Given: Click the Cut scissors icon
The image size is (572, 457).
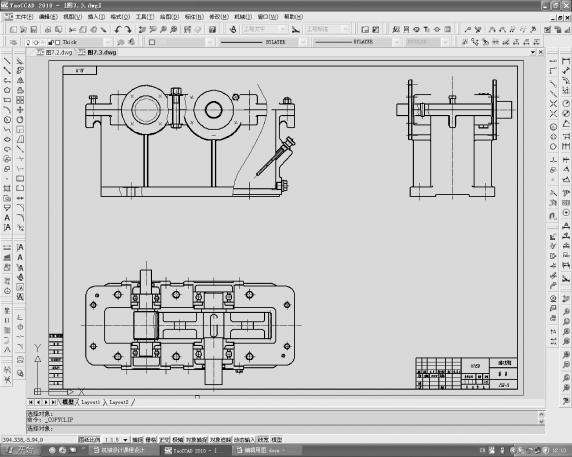Looking at the screenshot, I should (73, 30).
